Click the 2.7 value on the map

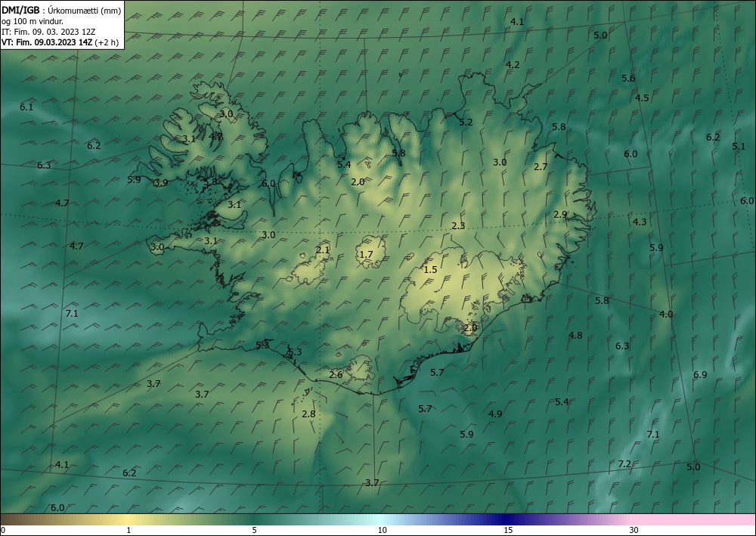[x=541, y=167]
